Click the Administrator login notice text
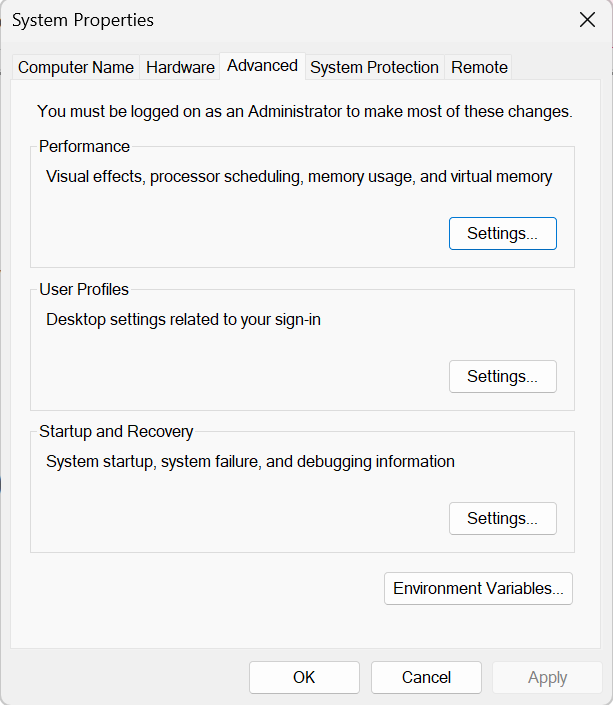This screenshot has height=705, width=613. (304, 112)
